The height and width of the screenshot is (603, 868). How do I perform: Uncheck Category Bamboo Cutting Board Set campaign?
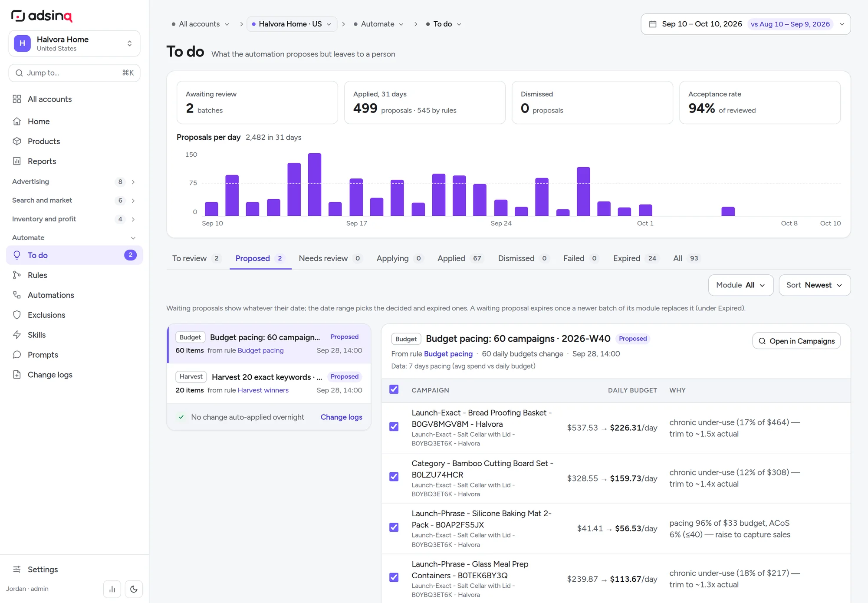[x=394, y=477]
